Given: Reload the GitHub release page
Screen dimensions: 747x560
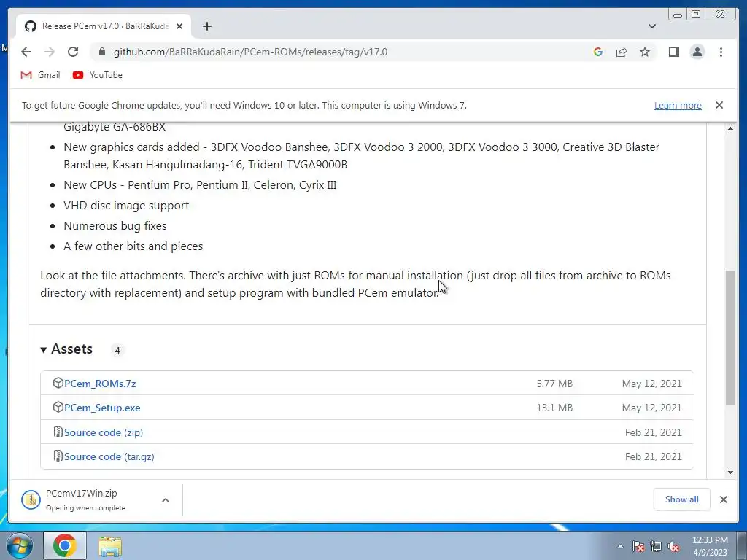Looking at the screenshot, I should pos(73,52).
